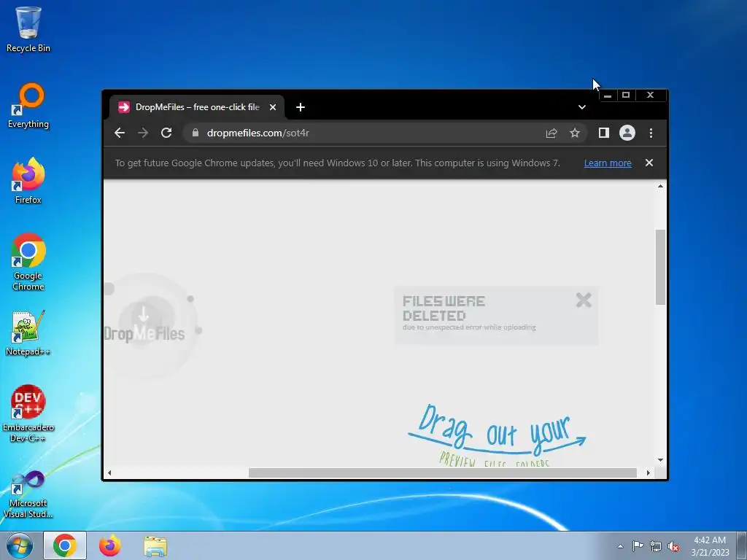This screenshot has height=560, width=747.
Task: Open the Google Chrome desktop shortcut
Action: [28, 262]
